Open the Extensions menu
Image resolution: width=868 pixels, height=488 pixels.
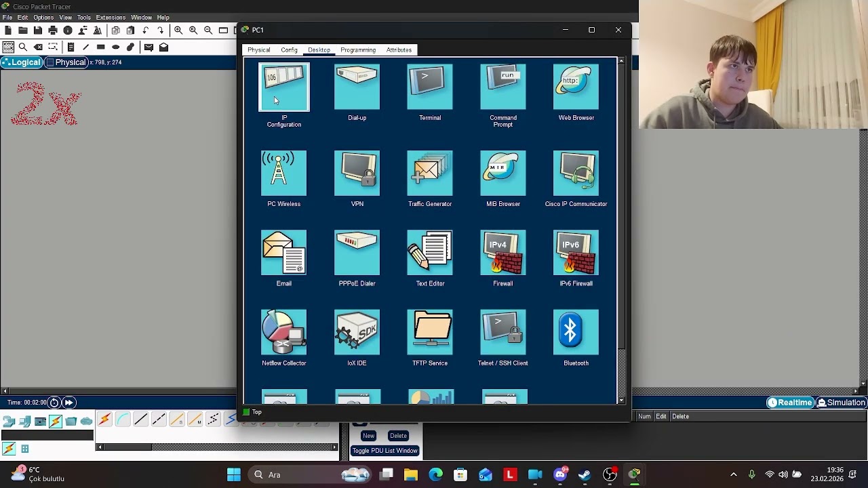point(111,18)
